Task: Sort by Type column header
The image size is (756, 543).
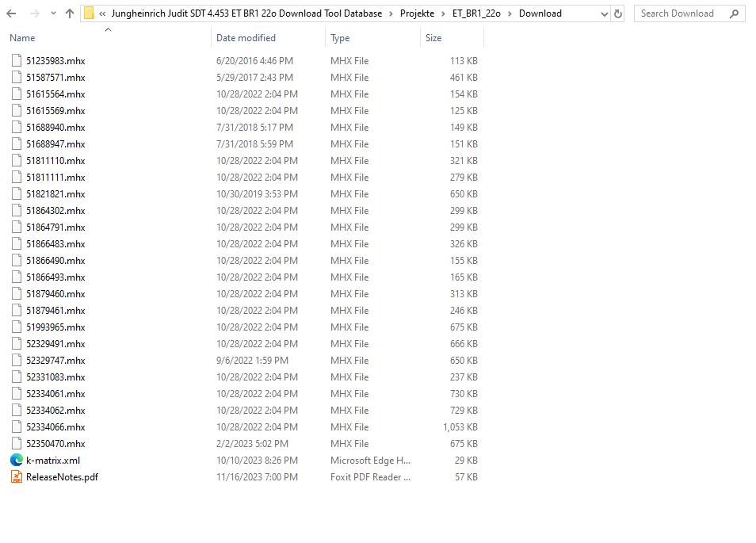Action: [340, 37]
